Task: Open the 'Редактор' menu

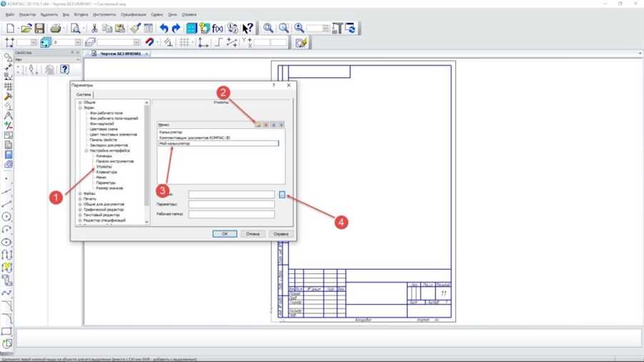Action: point(27,14)
